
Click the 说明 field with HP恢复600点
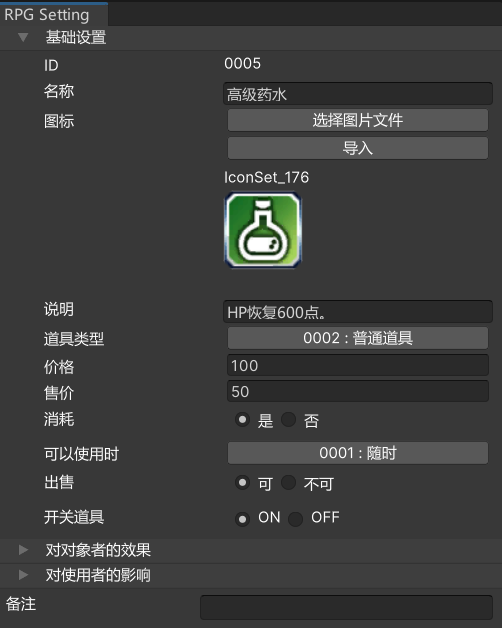358,312
